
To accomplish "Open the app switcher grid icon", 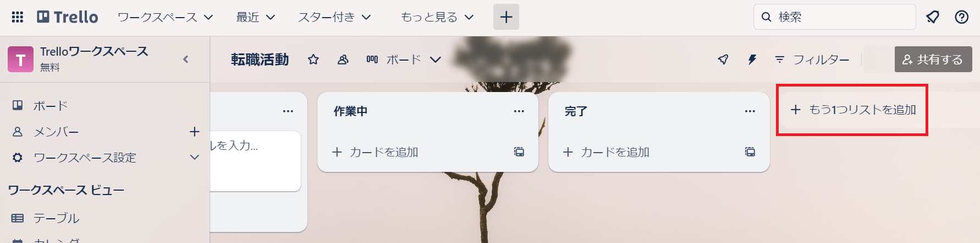I will click(x=18, y=17).
